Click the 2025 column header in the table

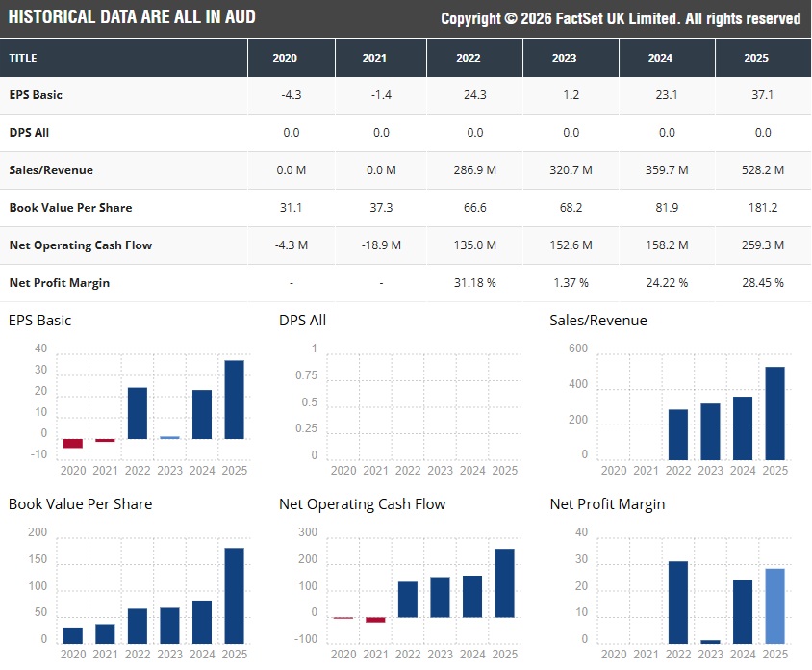coord(756,58)
